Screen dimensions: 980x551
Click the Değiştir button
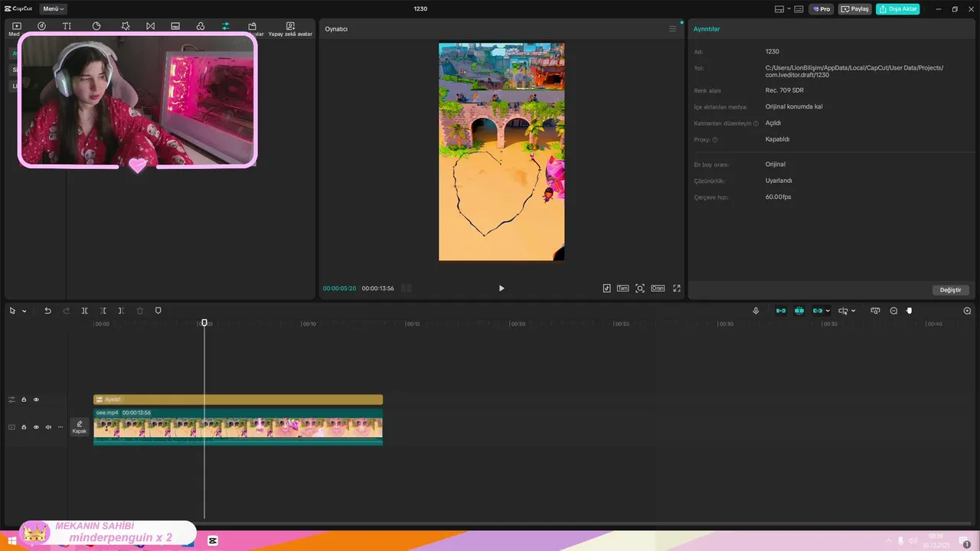[951, 290]
